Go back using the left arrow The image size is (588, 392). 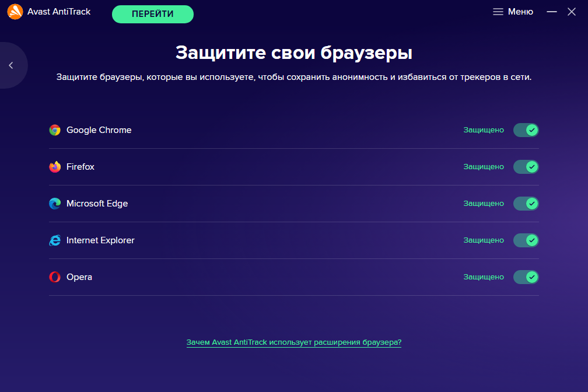click(x=11, y=65)
